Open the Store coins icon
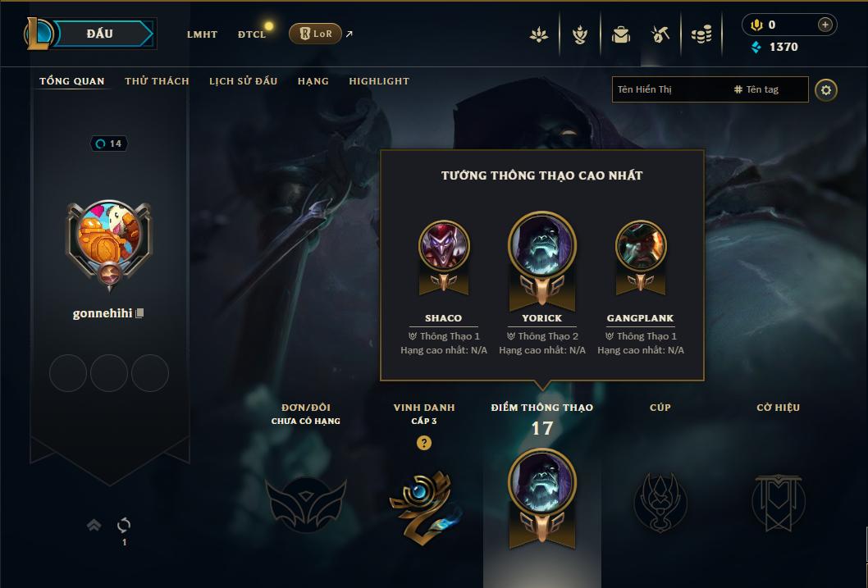 pyautogui.click(x=701, y=34)
